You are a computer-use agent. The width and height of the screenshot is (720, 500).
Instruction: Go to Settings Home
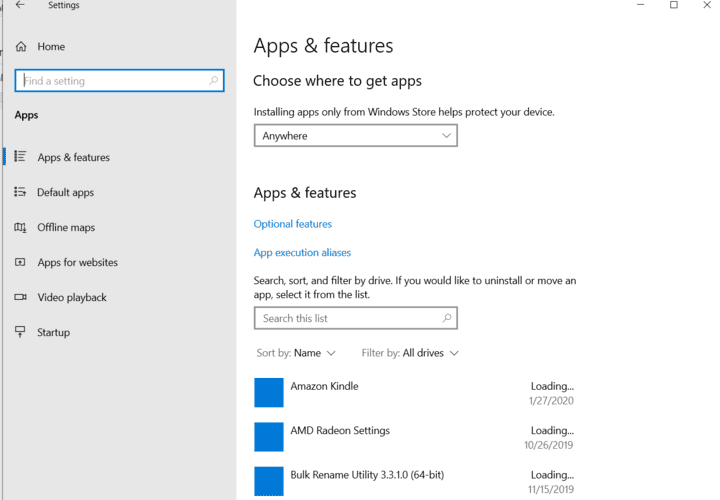pos(51,47)
